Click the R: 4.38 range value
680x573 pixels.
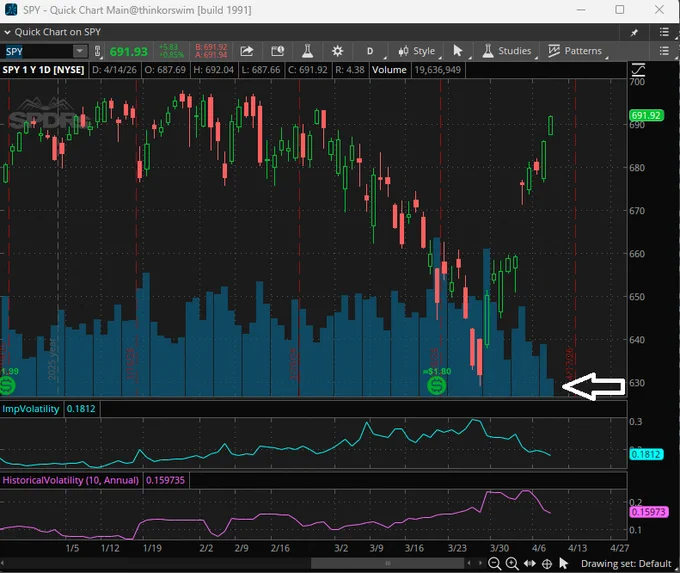(350, 70)
